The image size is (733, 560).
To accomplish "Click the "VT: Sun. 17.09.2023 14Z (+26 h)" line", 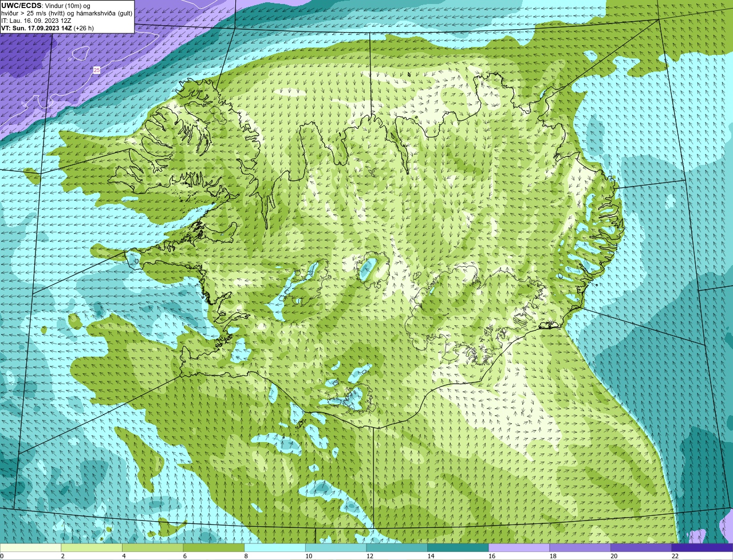I will click(48, 28).
